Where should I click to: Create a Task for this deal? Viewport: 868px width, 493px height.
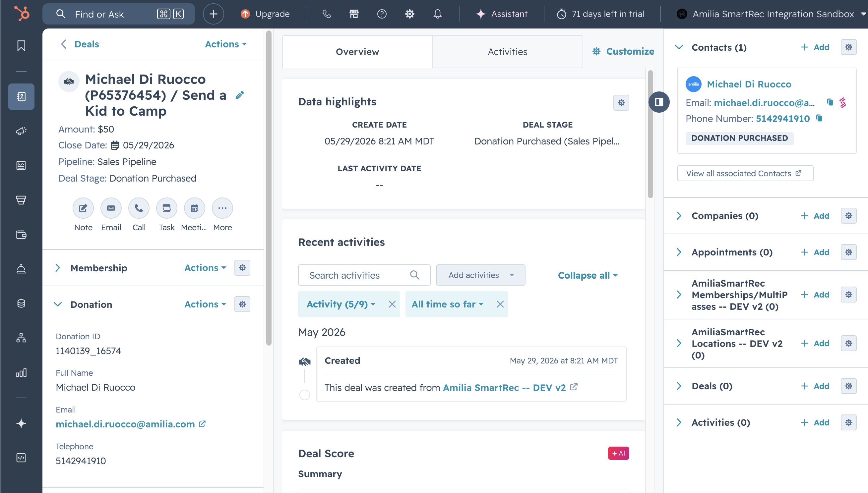pos(167,208)
